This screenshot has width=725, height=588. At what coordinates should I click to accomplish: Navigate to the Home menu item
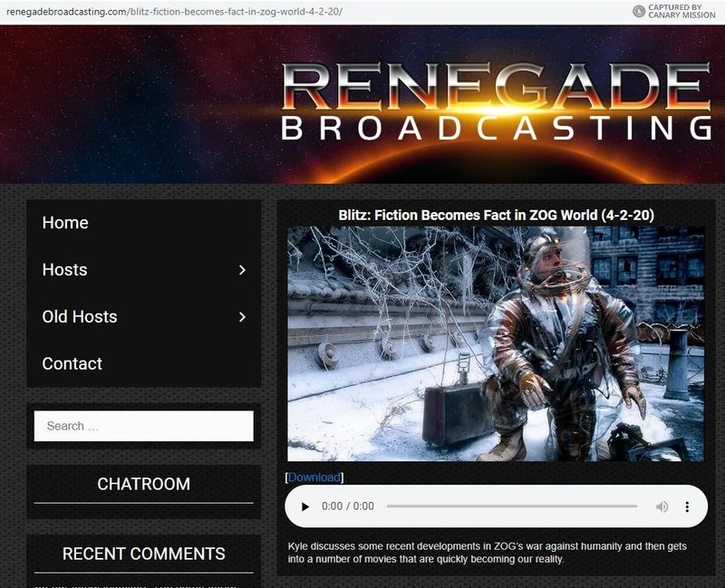pos(63,223)
